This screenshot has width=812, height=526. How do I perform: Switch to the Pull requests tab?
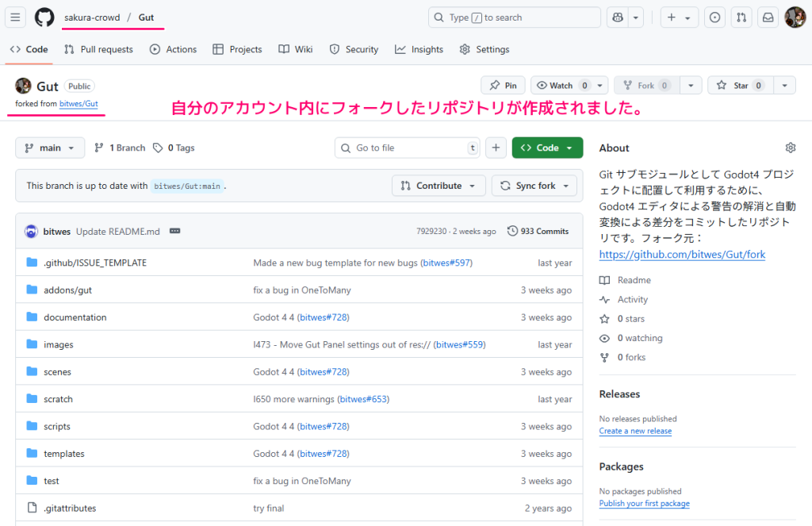98,49
